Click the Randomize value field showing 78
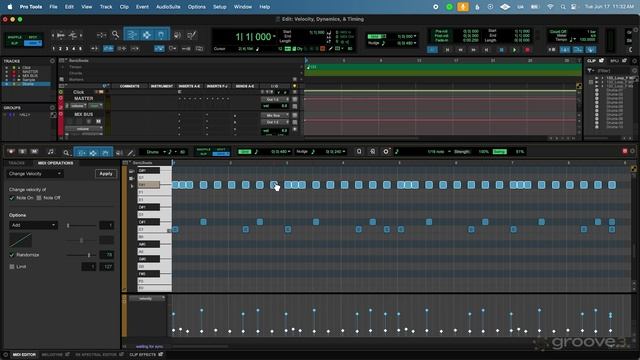Image resolution: width=640 pixels, height=360 pixels. (x=107, y=255)
